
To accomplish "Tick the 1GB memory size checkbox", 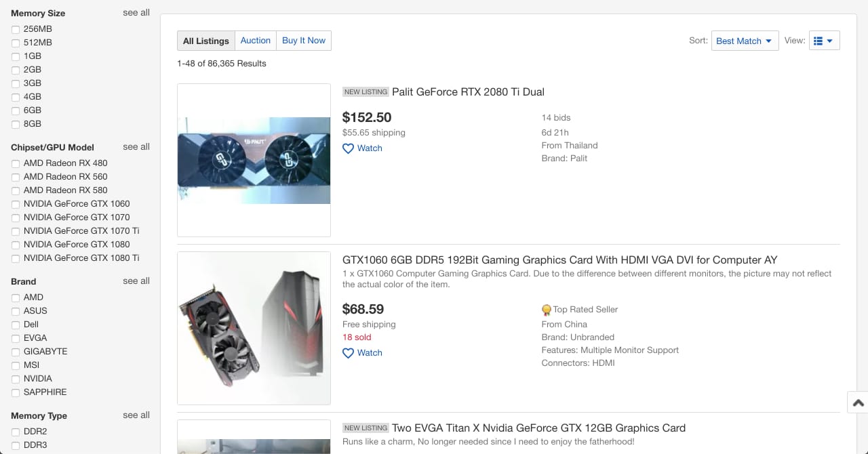I will coord(16,56).
